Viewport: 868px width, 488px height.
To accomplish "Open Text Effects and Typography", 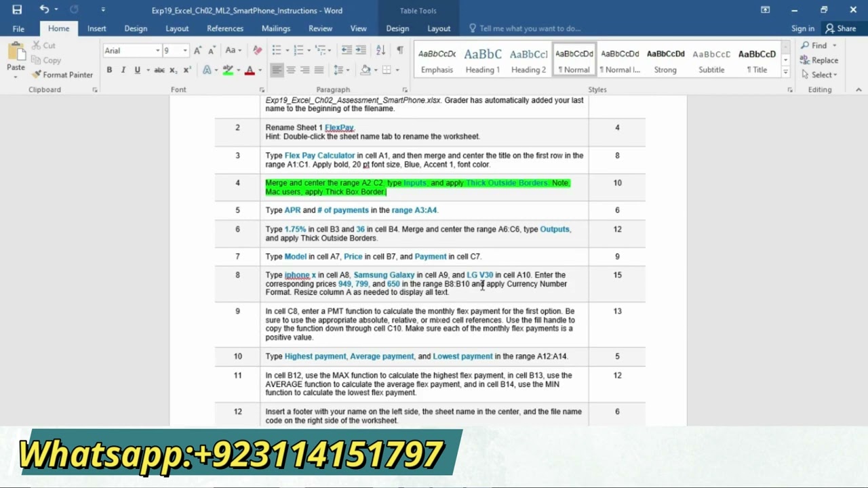I will click(x=207, y=70).
